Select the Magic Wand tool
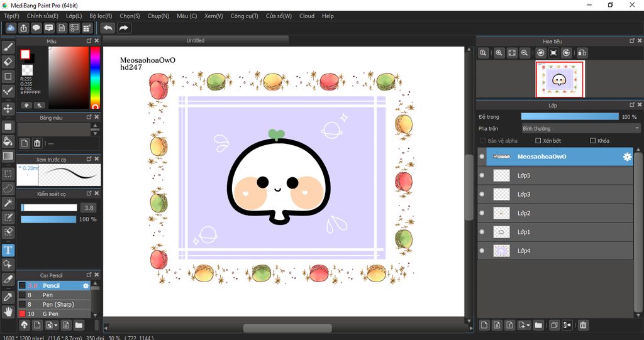Screen dimensions: 644x340 coord(8,203)
